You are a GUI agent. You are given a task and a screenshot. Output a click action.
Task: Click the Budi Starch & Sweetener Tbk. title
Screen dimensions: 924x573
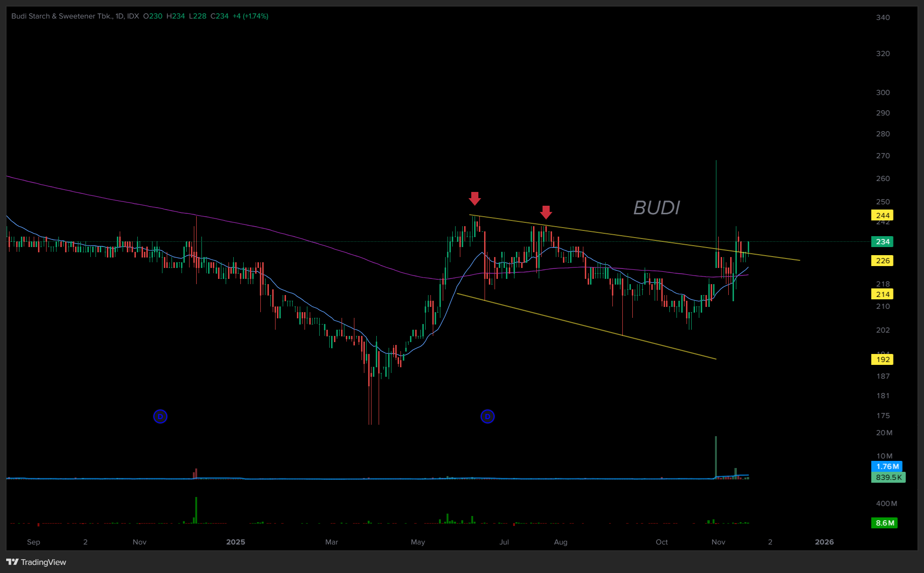62,16
